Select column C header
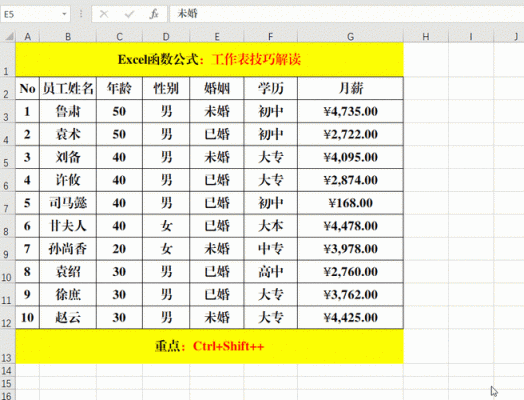Screen dimensions: 524x400 [x=119, y=37]
